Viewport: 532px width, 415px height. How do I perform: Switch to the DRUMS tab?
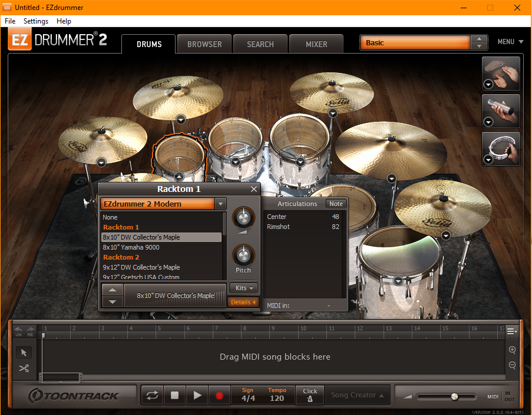point(149,44)
